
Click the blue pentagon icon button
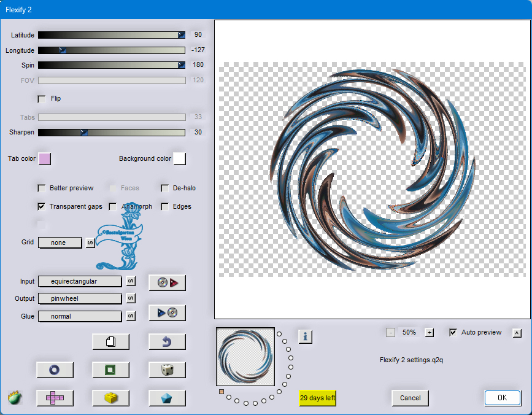(x=168, y=398)
